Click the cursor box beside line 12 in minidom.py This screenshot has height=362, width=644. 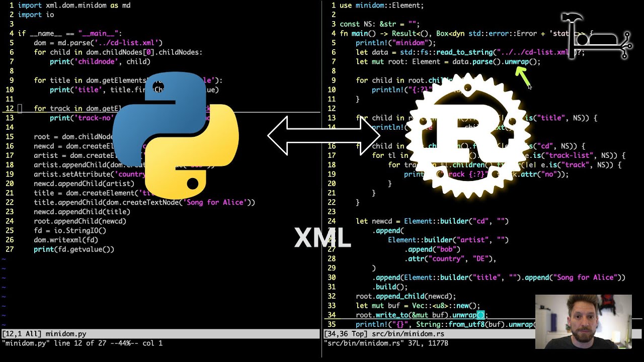point(20,109)
